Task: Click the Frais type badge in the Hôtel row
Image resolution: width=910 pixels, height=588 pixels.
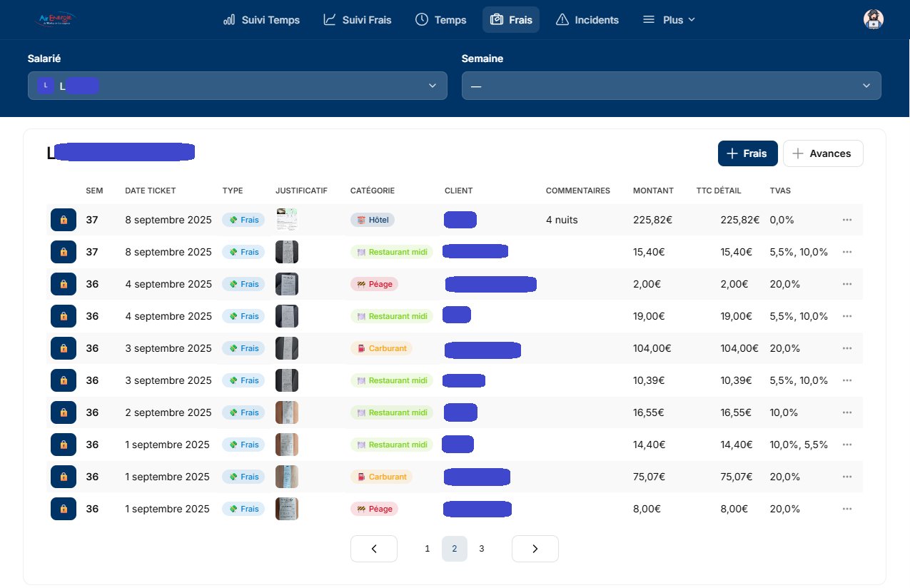Action: pos(243,220)
